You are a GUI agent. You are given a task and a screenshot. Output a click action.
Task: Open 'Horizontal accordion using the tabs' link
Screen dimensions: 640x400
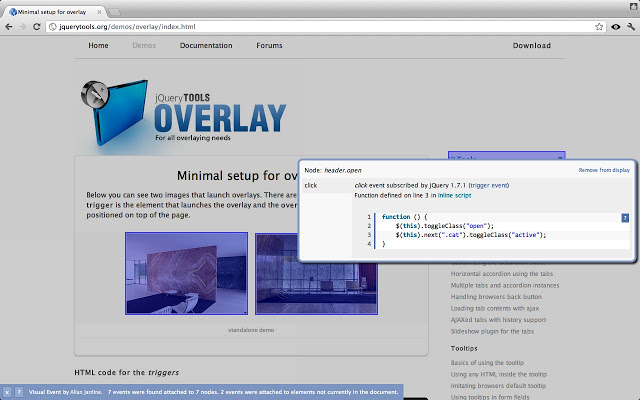click(502, 274)
